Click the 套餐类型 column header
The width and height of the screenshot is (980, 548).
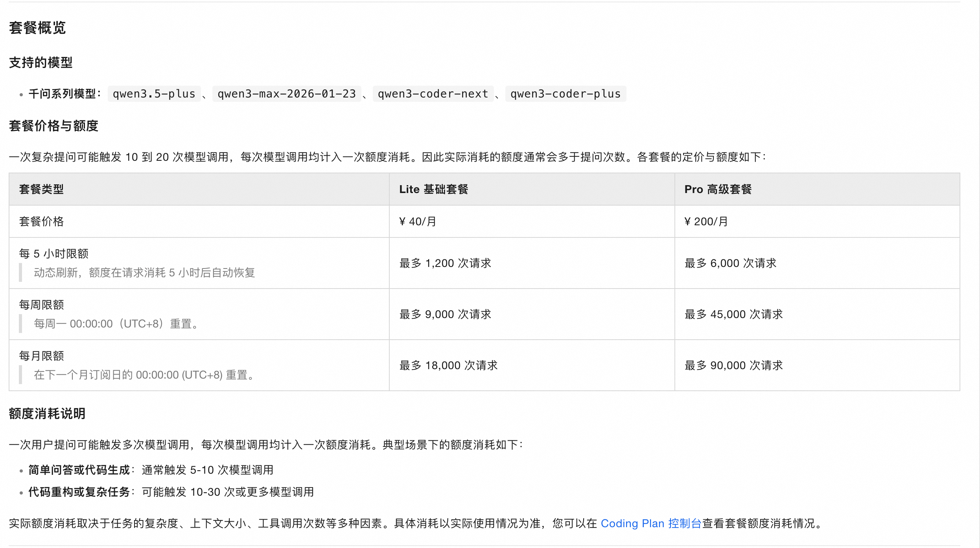[x=41, y=189]
